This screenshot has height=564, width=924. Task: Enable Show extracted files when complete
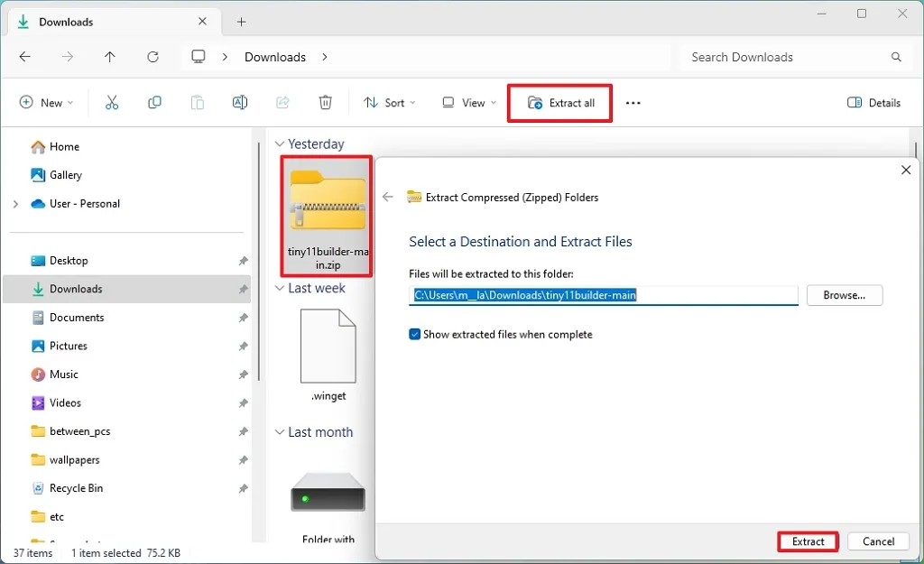(414, 334)
